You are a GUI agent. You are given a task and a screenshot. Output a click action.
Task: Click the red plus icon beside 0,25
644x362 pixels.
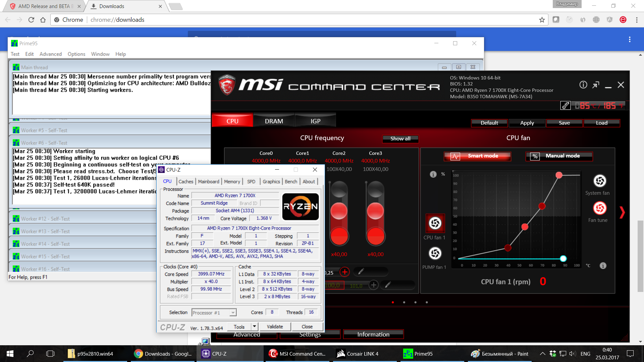(344, 272)
